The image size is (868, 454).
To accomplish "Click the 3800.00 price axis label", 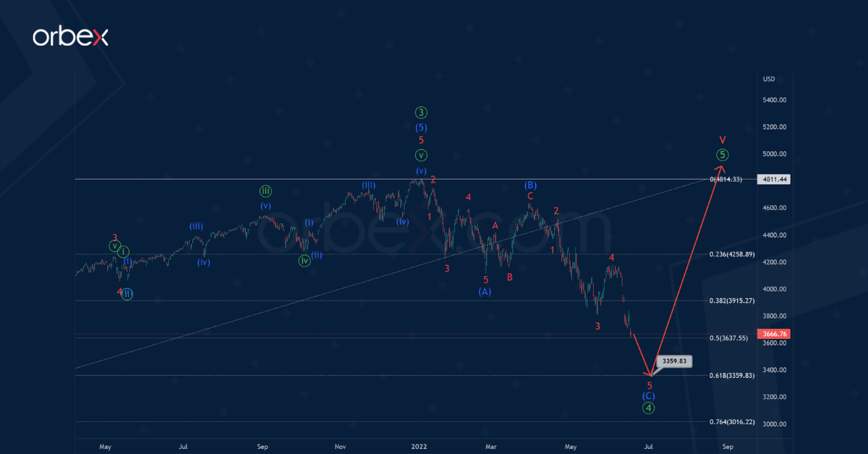I will click(x=775, y=316).
